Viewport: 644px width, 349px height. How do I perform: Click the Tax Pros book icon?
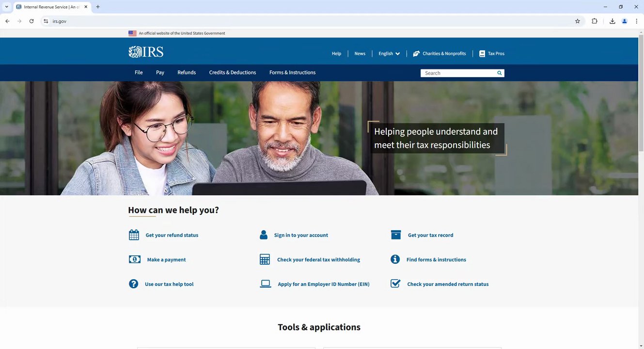tap(482, 54)
